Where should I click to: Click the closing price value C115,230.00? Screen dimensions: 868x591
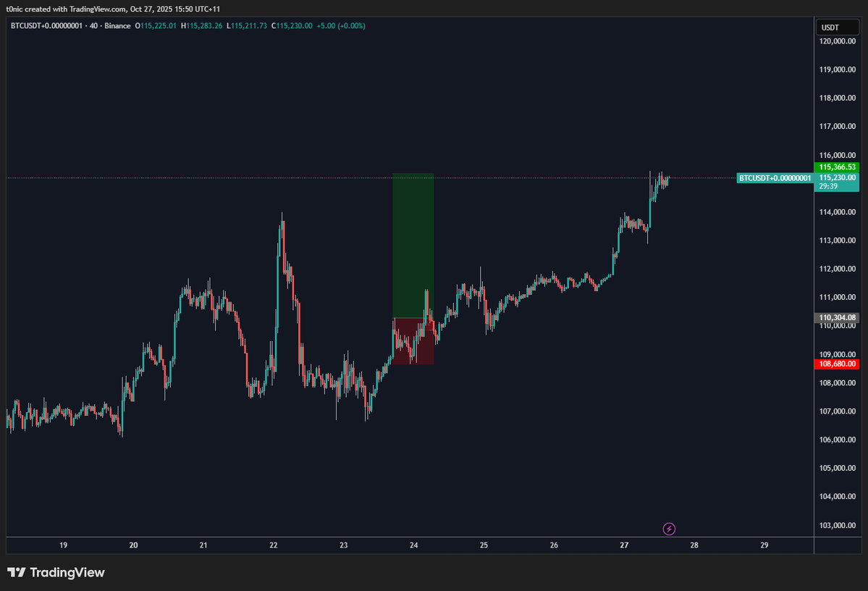pos(292,26)
